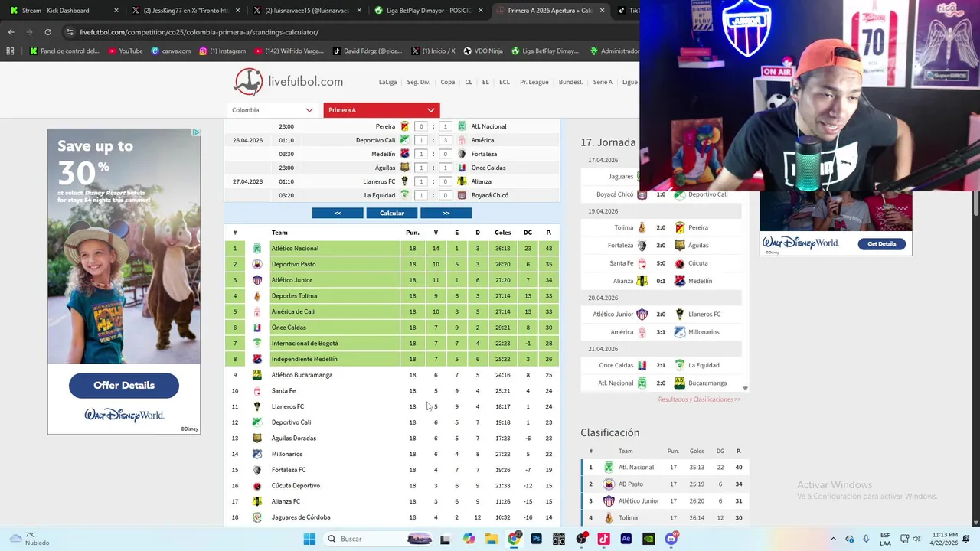This screenshot has width=980, height=551.
Task: Show hidden system tray icons chevron
Action: [833, 539]
